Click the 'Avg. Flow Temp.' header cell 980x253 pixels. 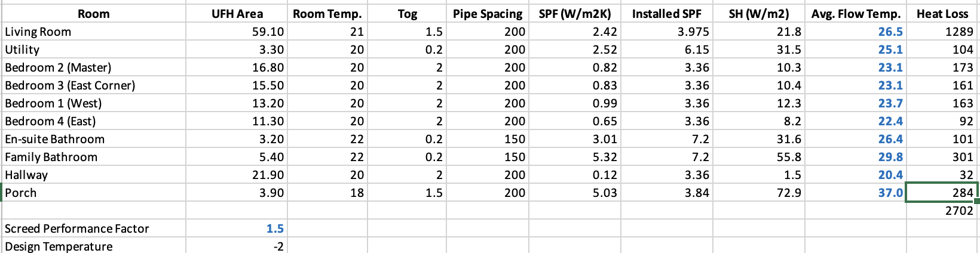point(856,14)
